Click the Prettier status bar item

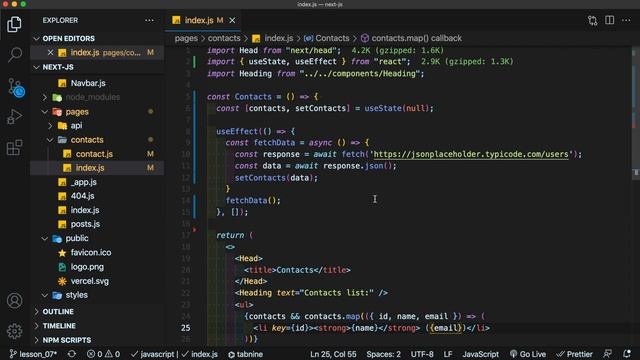(575, 354)
